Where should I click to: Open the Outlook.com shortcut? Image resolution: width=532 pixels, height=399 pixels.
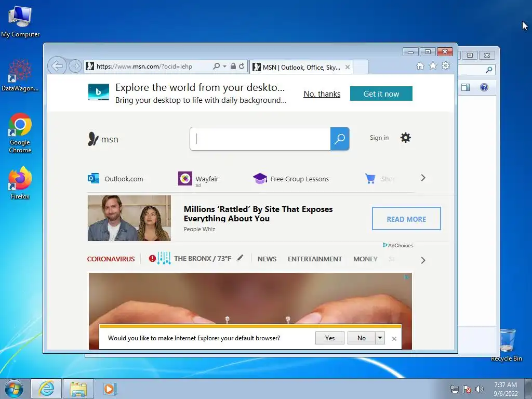click(115, 179)
